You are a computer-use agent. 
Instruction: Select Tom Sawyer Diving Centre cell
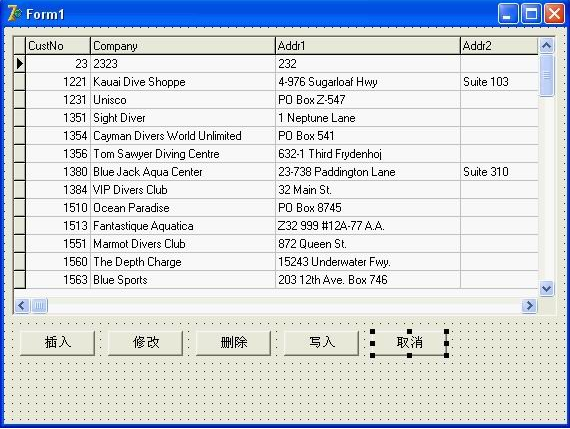[x=183, y=154]
